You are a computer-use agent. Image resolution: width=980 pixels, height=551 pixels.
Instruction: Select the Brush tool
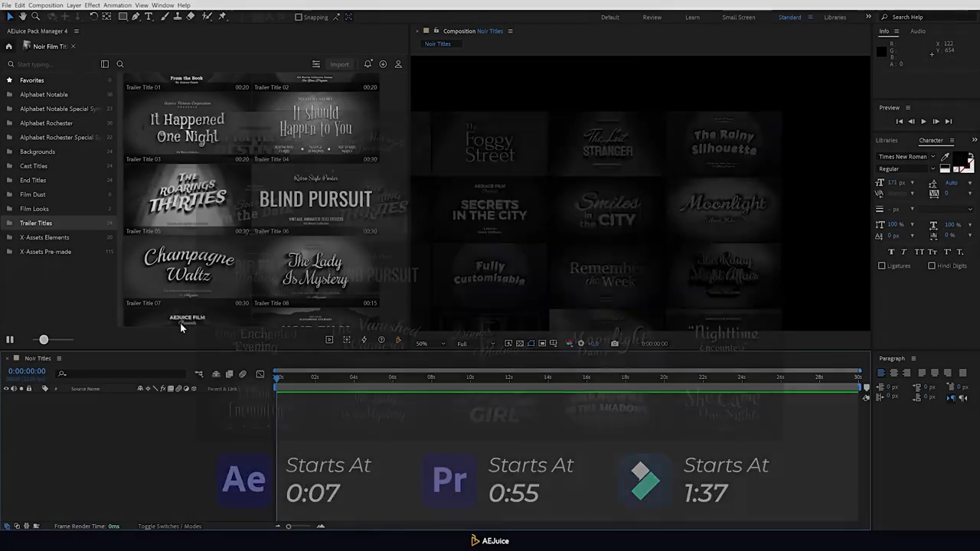point(164,16)
